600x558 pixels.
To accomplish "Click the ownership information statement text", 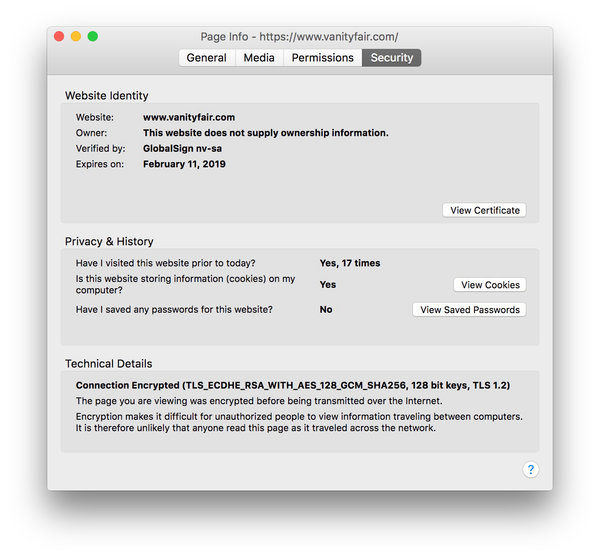I will [266, 133].
